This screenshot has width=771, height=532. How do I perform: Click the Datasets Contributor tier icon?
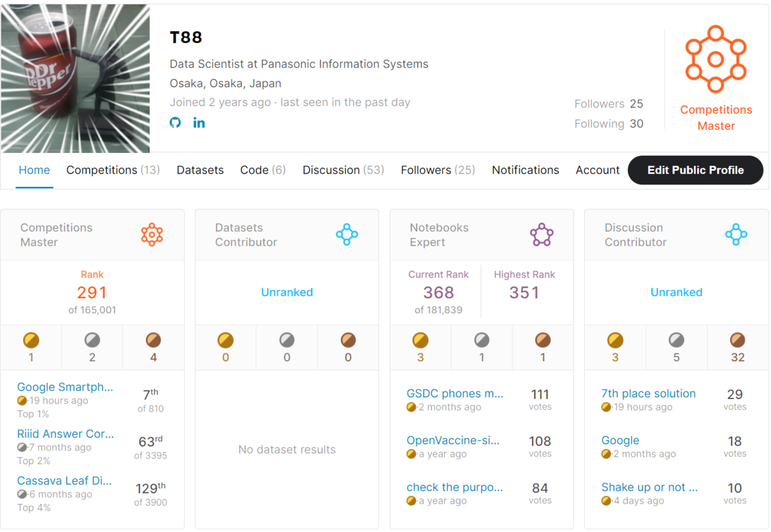pos(347,235)
